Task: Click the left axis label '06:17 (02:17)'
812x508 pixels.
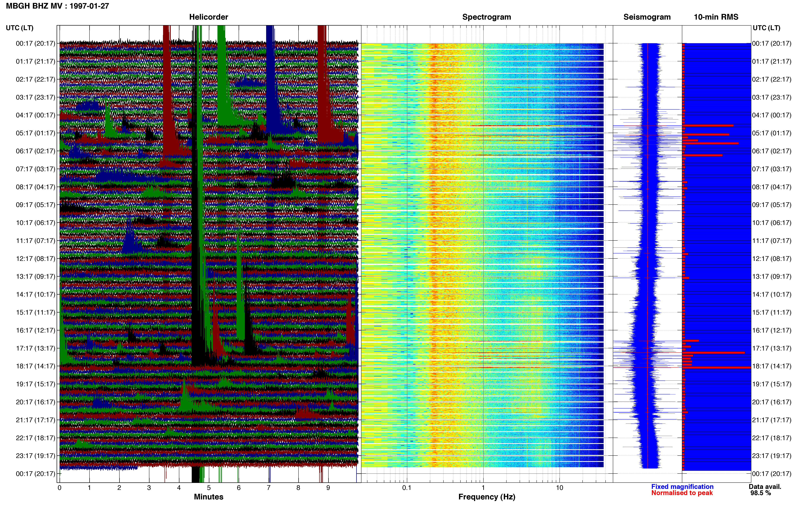Action: click(36, 151)
